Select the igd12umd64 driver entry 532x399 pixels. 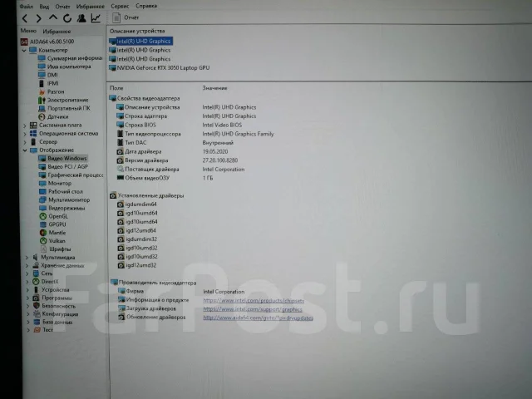click(x=136, y=231)
